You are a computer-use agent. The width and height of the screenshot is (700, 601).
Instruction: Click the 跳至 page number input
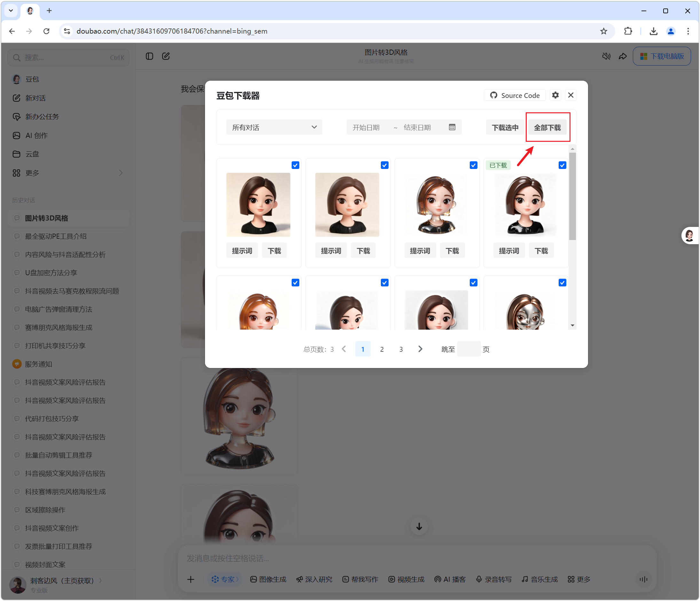468,349
